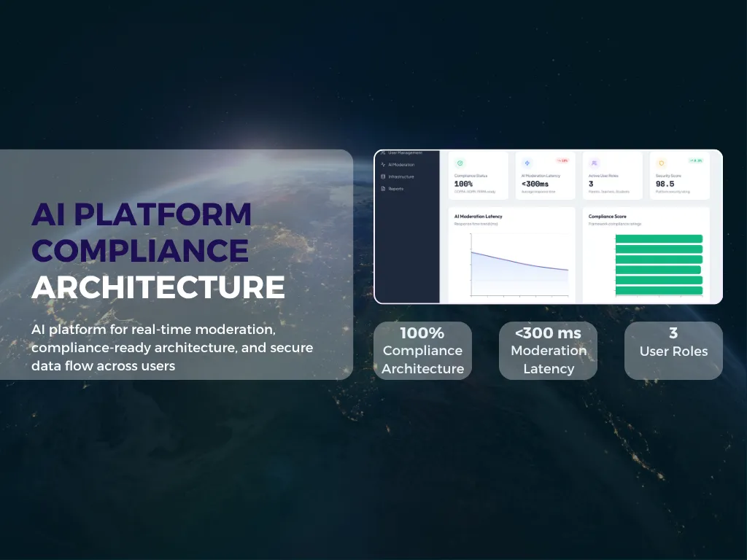Click the orange shield icon on Security Score card
Image resolution: width=747 pixels, height=560 pixels.
tap(661, 163)
